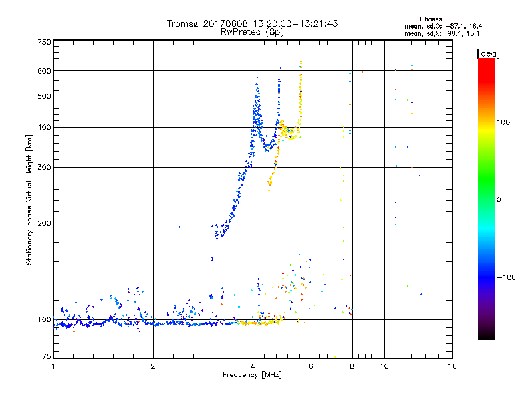This screenshot has width=532, height=399.
Task: Click the red top of the colorbar
Action: pyautogui.click(x=486, y=62)
